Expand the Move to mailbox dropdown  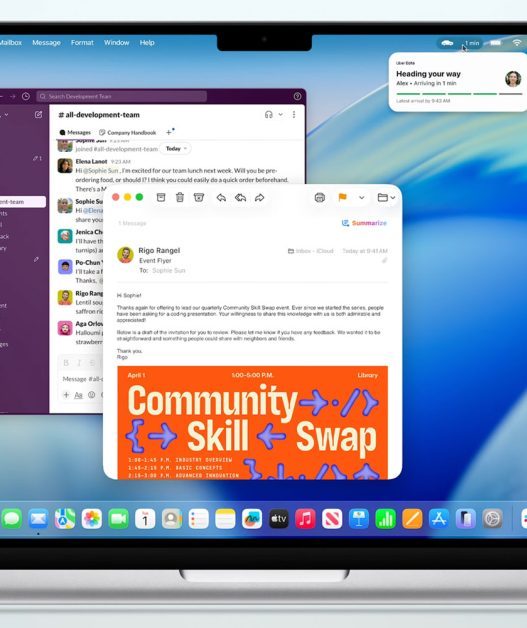pos(386,197)
